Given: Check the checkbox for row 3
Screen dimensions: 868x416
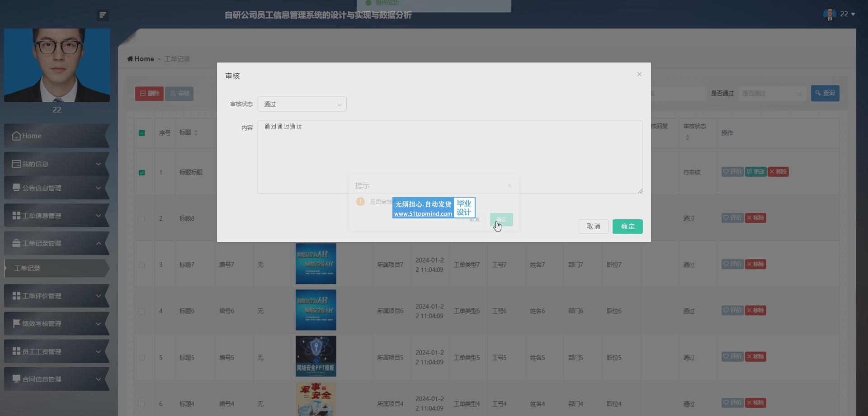Looking at the screenshot, I should tap(142, 265).
